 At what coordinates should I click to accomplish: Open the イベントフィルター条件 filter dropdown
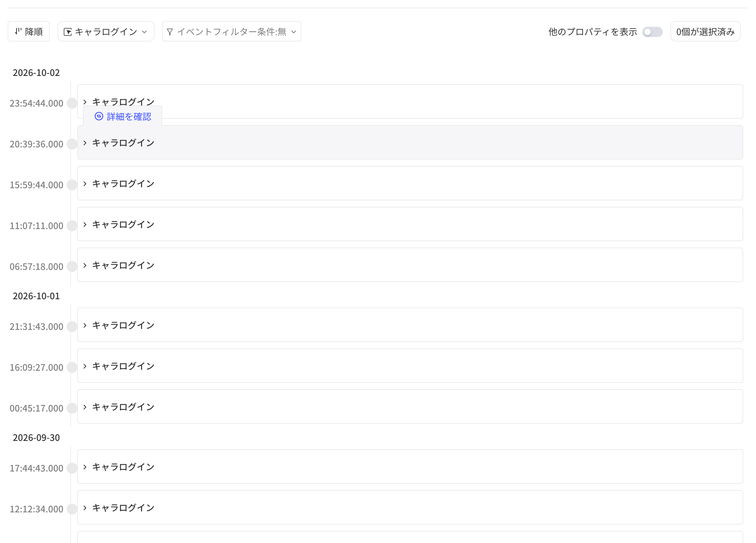pos(231,32)
